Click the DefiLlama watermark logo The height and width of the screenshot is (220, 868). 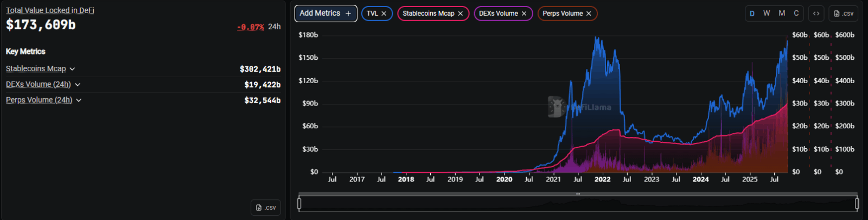[x=556, y=106]
